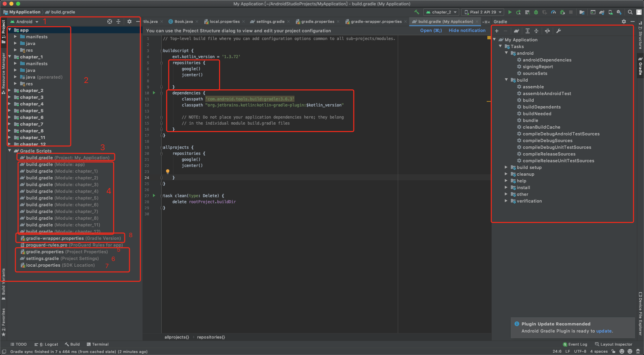Image resolution: width=644 pixels, height=355 pixels.
Task: Open the Profiler gauge icon
Action: pos(553,12)
